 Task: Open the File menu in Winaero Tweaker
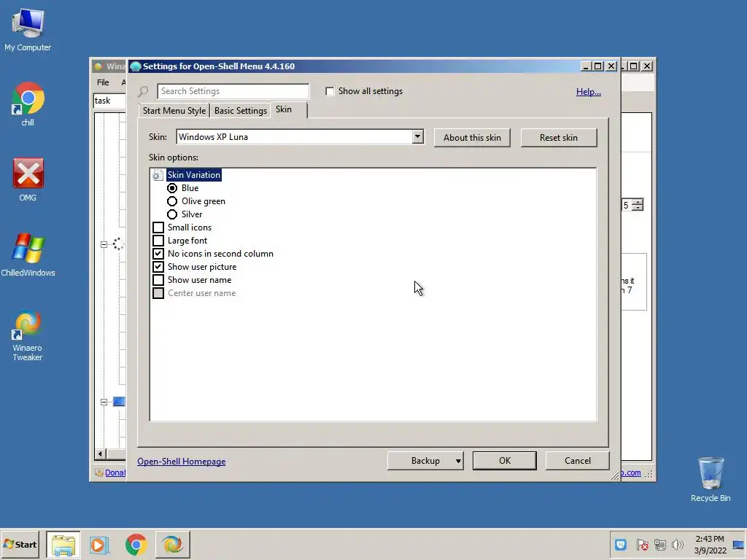point(103,82)
